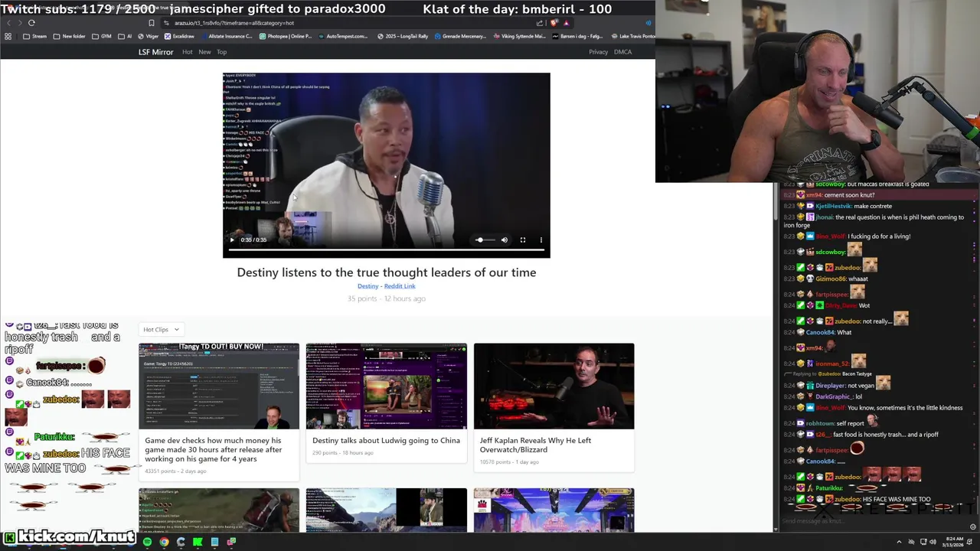Open the Excalidraw bookmark

tap(179, 36)
